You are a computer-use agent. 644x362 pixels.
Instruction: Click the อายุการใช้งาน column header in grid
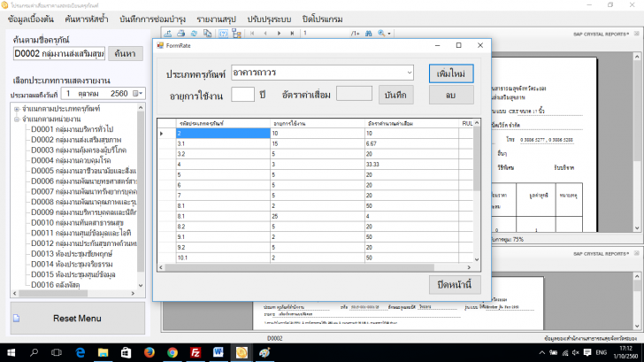pos(318,123)
